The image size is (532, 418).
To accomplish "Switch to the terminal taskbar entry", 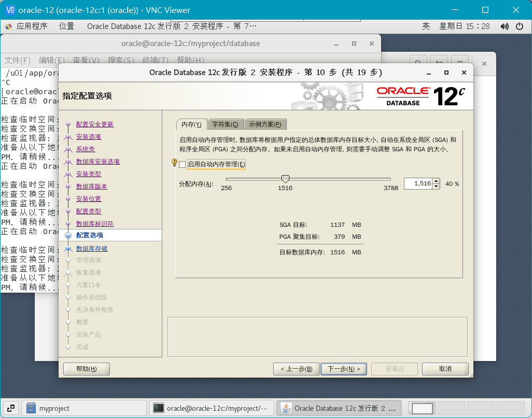I will tap(212, 408).
